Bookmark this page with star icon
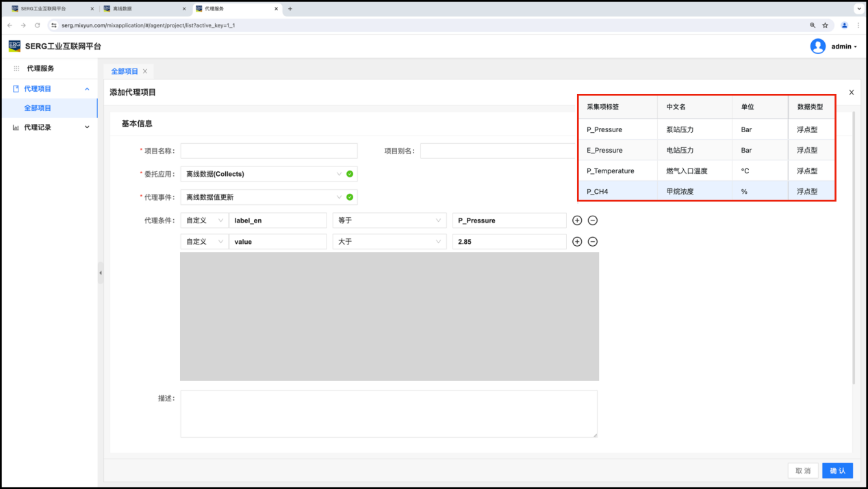Screen dimensions: 868x489 point(825,25)
